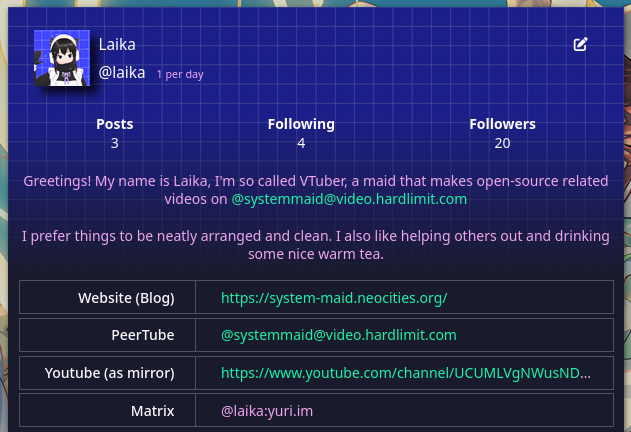Open the PeerTube @systemmaid@video.hardlimit.com field link
The height and width of the screenshot is (432, 631).
(338, 335)
